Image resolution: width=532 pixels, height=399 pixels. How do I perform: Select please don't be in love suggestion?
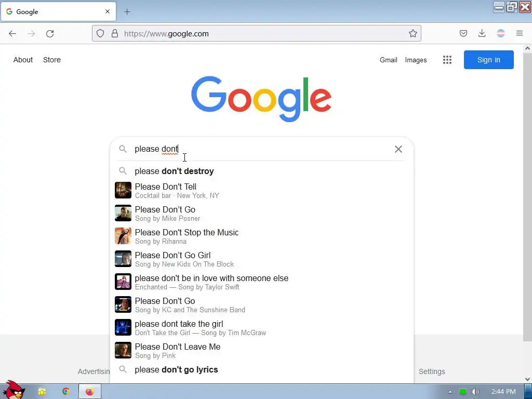click(x=261, y=282)
